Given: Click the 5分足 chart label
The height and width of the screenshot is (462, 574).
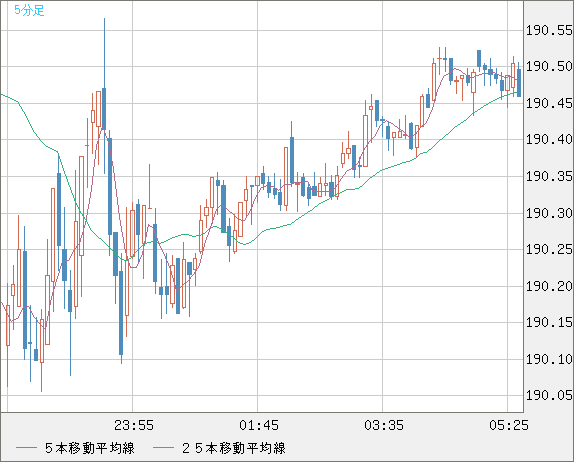Looking at the screenshot, I should tap(29, 10).
